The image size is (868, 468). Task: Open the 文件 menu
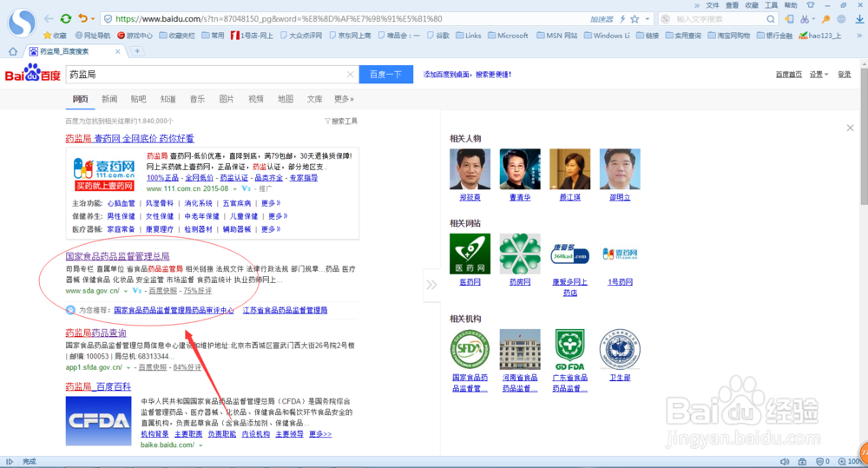click(713, 5)
